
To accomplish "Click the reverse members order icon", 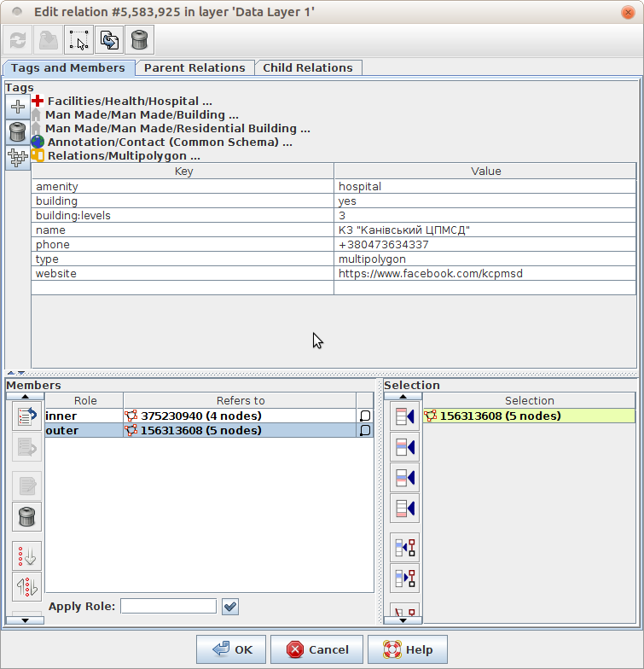I will [26, 586].
